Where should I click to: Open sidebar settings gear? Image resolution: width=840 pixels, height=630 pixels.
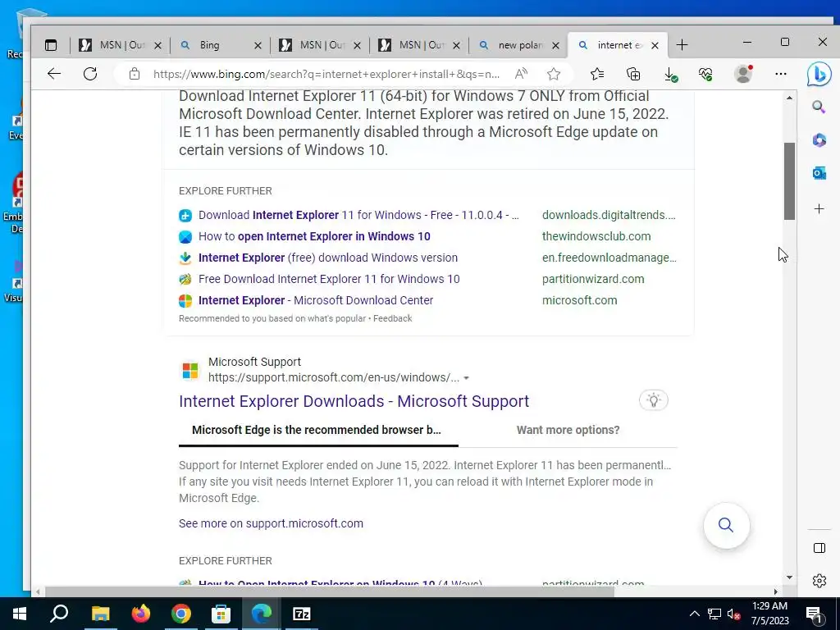[819, 581]
